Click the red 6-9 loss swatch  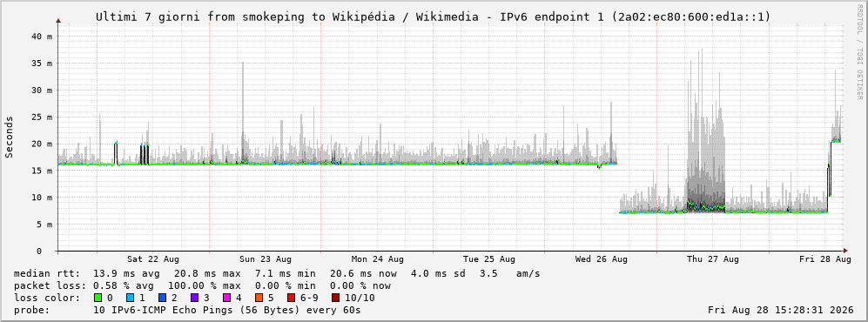coord(290,298)
